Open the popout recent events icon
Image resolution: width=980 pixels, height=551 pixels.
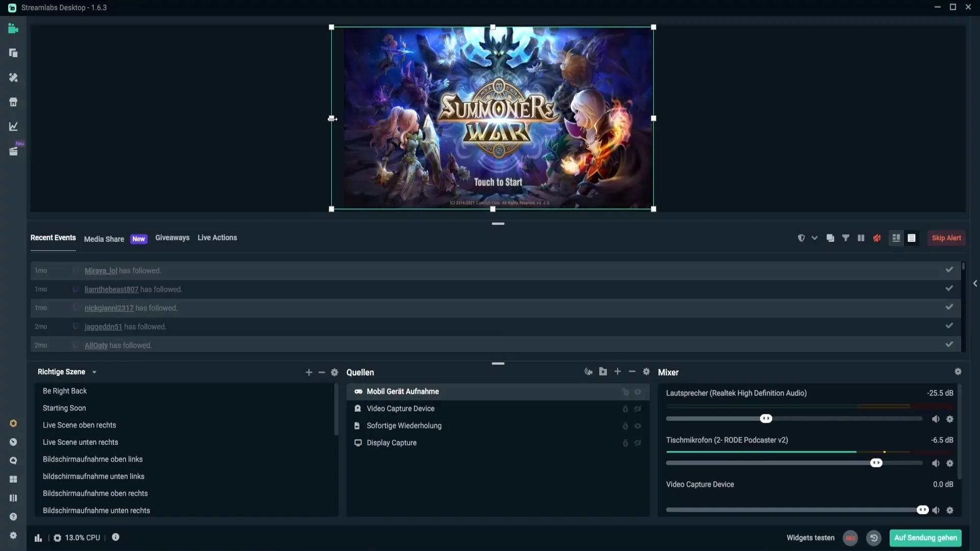830,238
